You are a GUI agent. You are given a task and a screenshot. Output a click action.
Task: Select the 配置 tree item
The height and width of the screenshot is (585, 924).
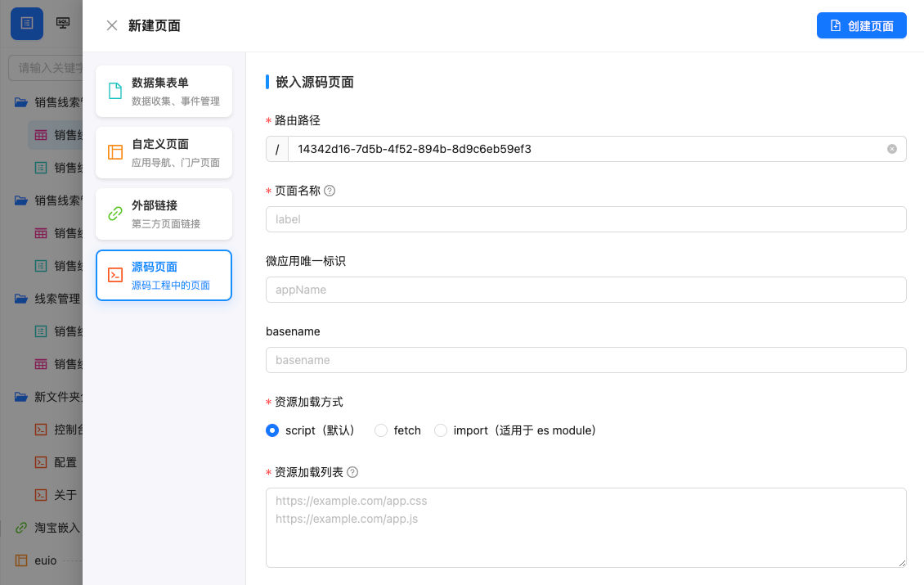pyautogui.click(x=56, y=462)
